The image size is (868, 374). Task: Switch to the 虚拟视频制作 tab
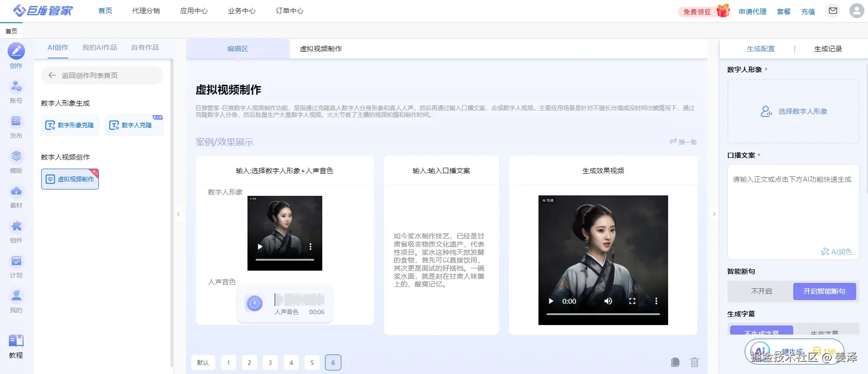(x=320, y=49)
